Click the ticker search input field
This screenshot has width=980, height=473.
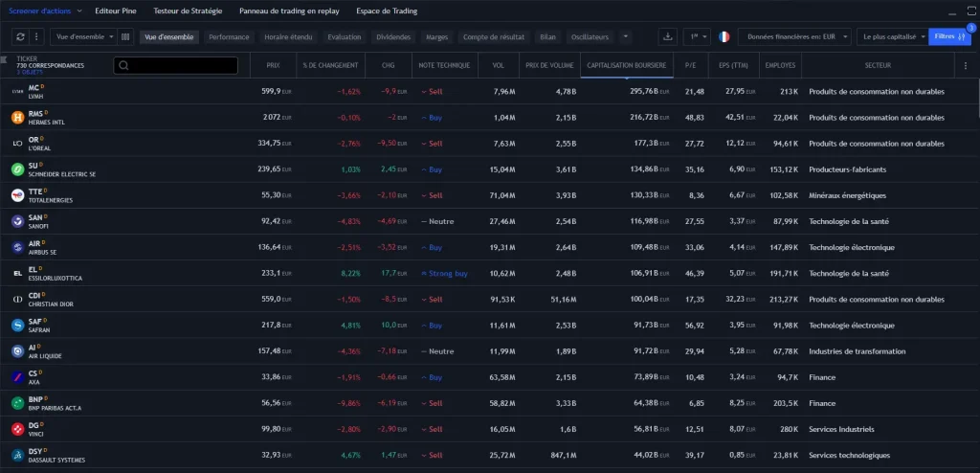click(176, 65)
